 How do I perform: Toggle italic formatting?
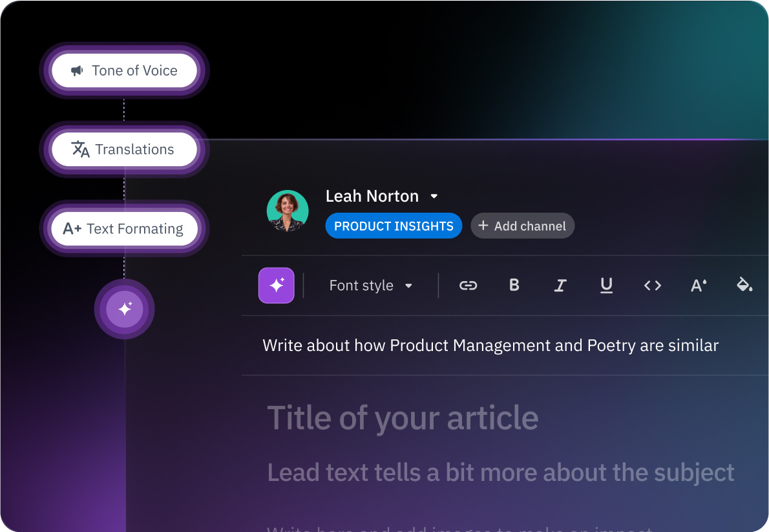560,285
